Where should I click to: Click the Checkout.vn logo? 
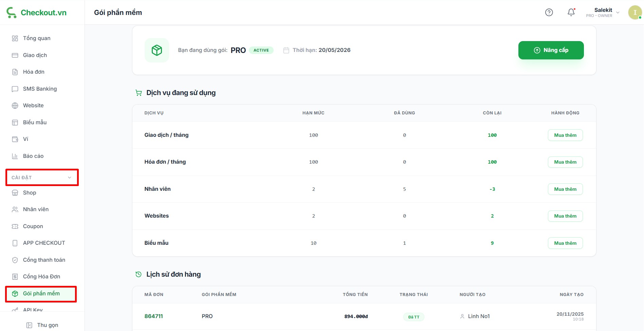tap(37, 13)
